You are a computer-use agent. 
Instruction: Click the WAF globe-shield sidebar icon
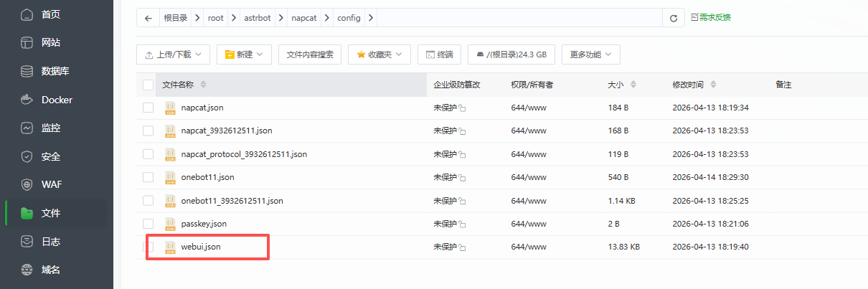click(27, 184)
